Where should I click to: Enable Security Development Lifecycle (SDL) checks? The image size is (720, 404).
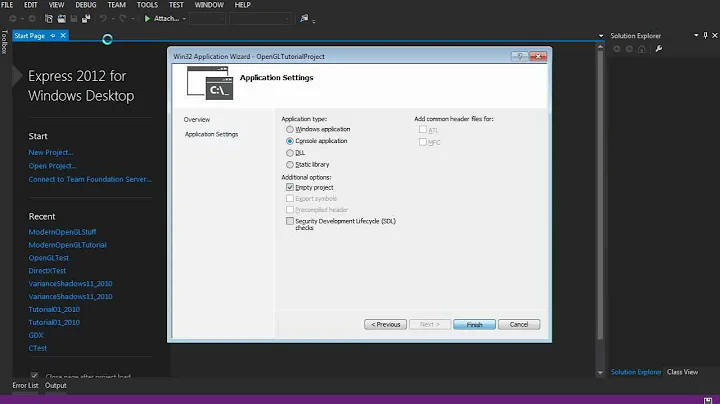[290, 221]
